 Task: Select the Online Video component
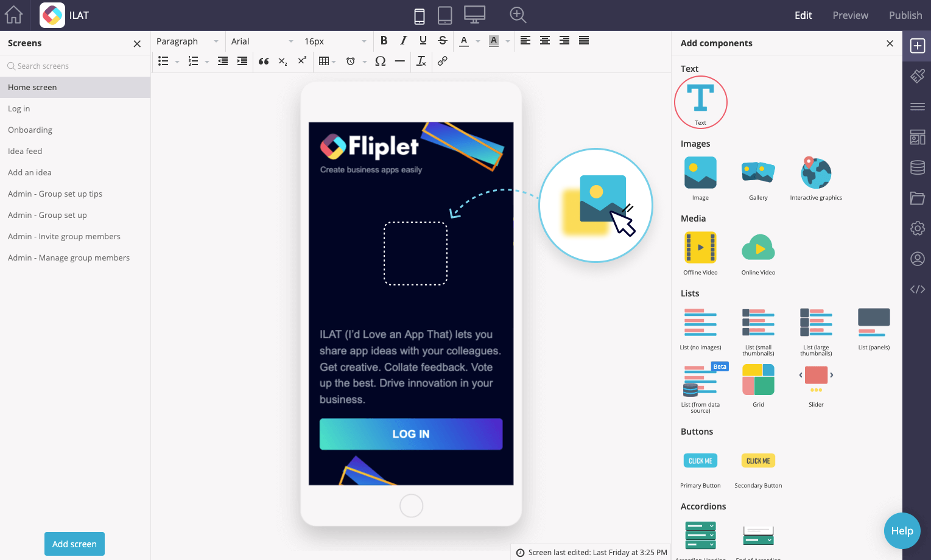pos(758,253)
